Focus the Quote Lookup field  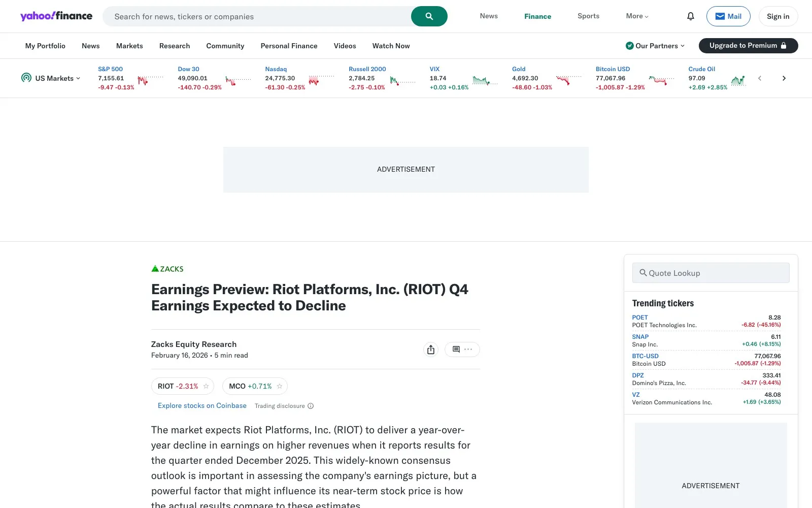[x=710, y=273]
